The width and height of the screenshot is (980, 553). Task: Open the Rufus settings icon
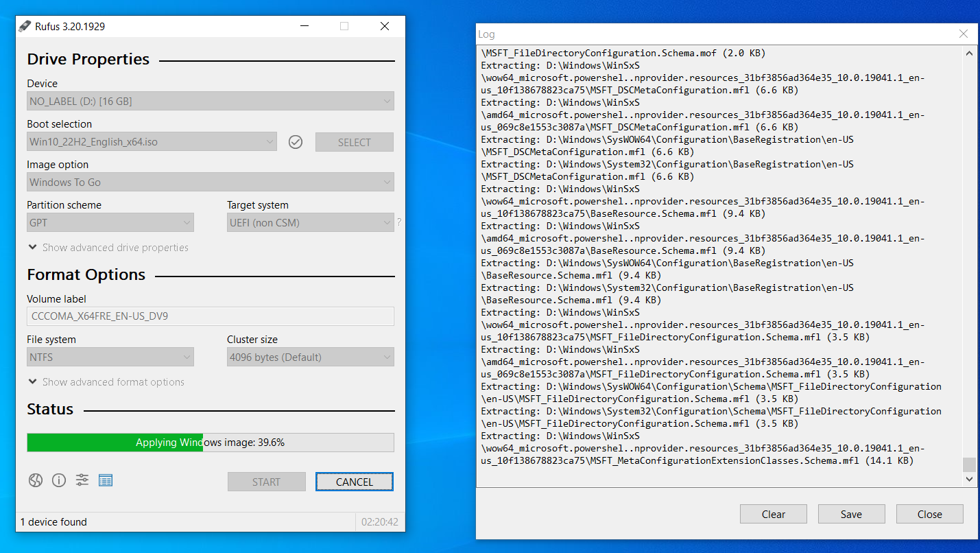(82, 480)
